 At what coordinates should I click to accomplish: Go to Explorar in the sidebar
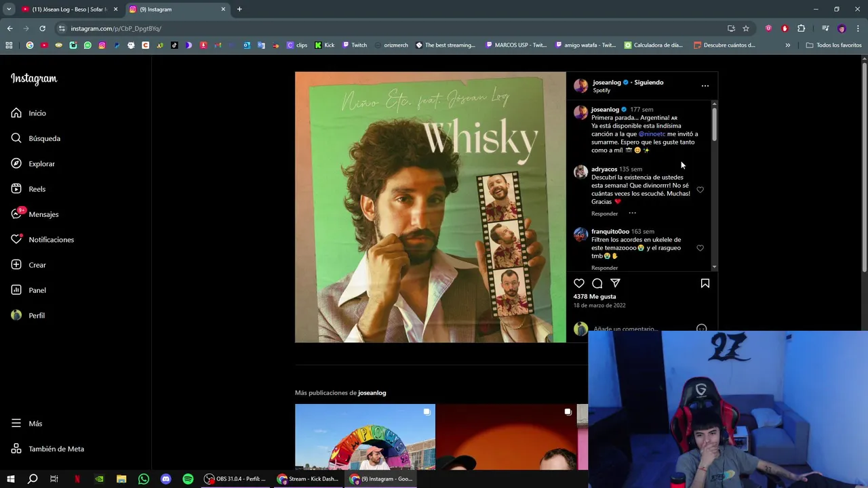click(x=33, y=164)
